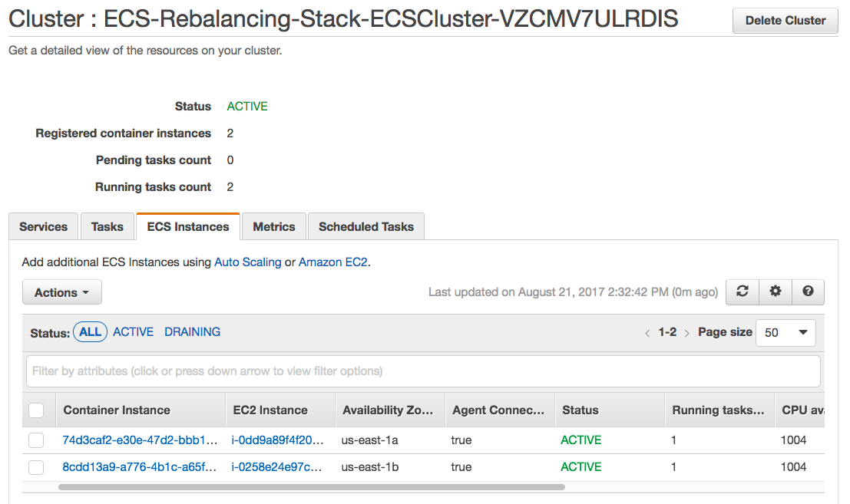
Task: Open the help question mark icon
Action: [808, 292]
